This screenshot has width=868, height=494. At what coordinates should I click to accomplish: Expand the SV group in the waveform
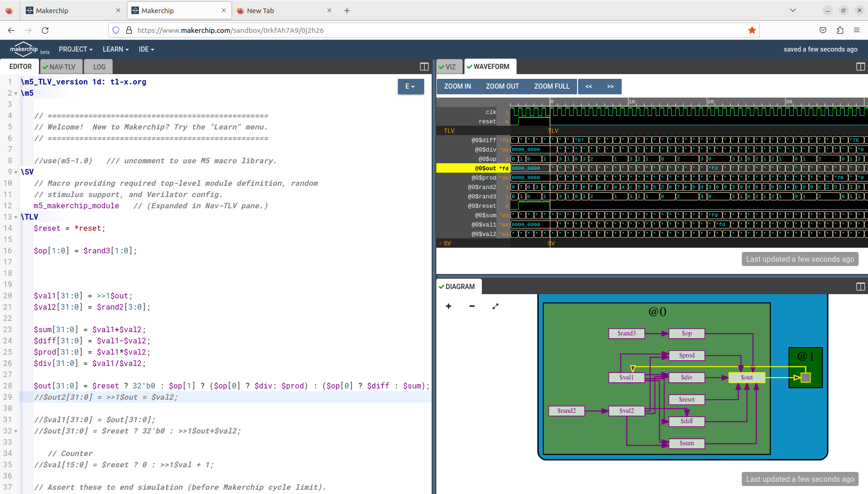point(441,243)
